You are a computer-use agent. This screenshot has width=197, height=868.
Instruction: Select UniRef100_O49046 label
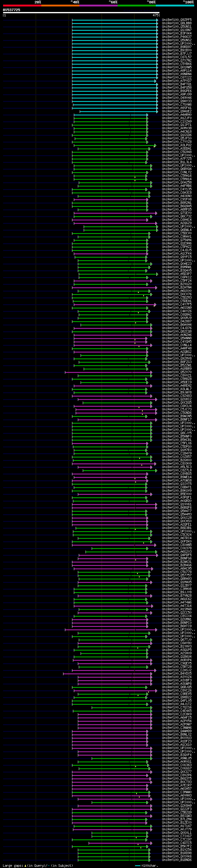pyautogui.click(x=177, y=98)
